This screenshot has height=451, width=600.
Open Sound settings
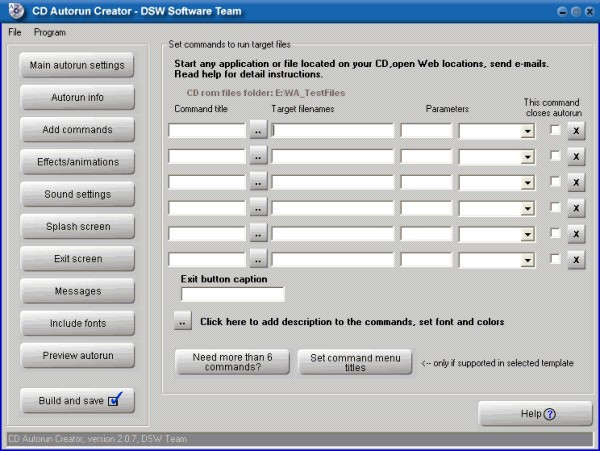point(77,194)
